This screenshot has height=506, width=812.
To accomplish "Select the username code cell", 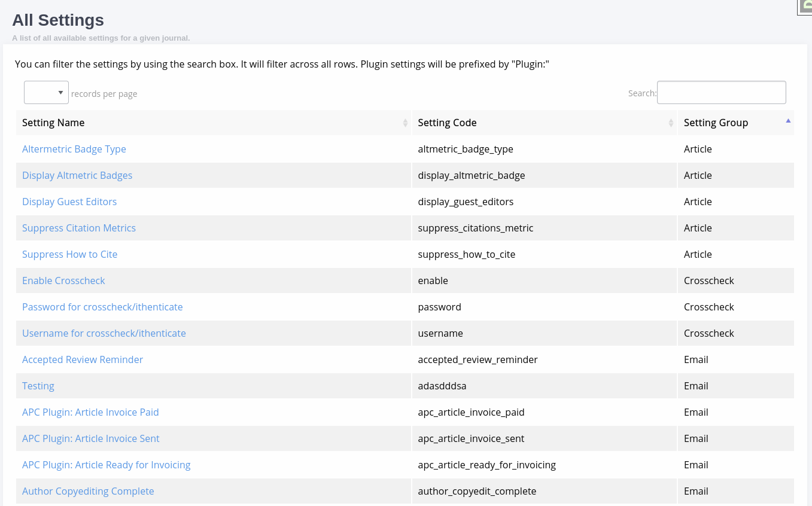I will [545, 333].
